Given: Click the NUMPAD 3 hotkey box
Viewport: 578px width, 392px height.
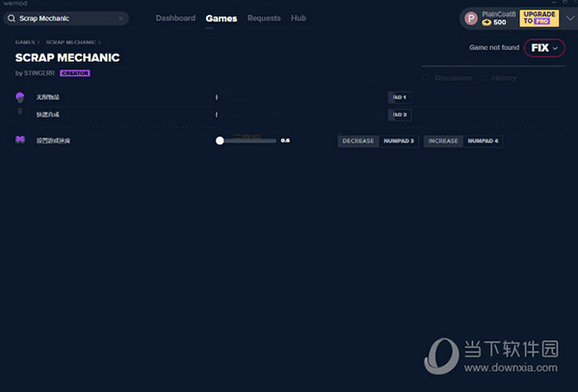Looking at the screenshot, I should pos(399,142).
